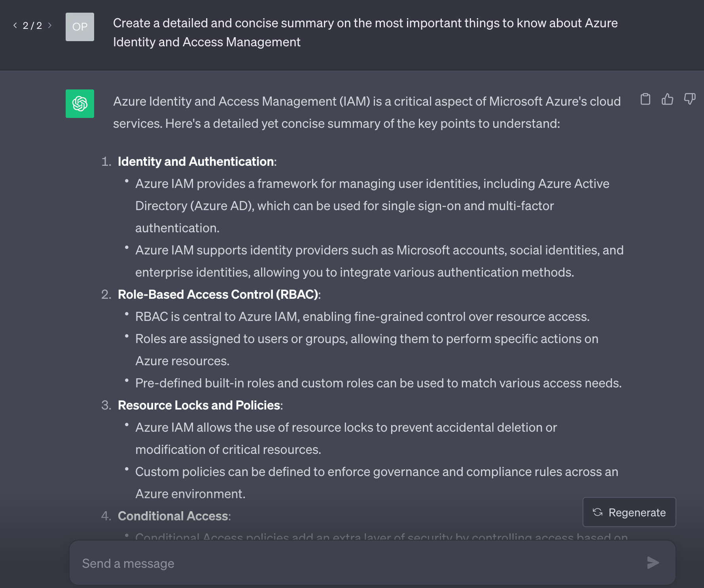Click the OP user avatar

(x=80, y=27)
